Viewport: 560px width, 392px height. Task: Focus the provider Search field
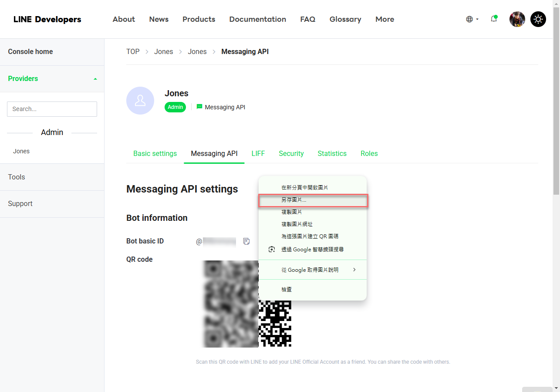click(52, 109)
